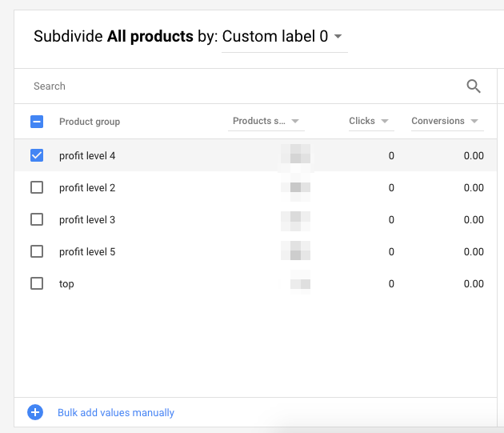
Task: Click Bulk add values manually link
Action: [116, 413]
